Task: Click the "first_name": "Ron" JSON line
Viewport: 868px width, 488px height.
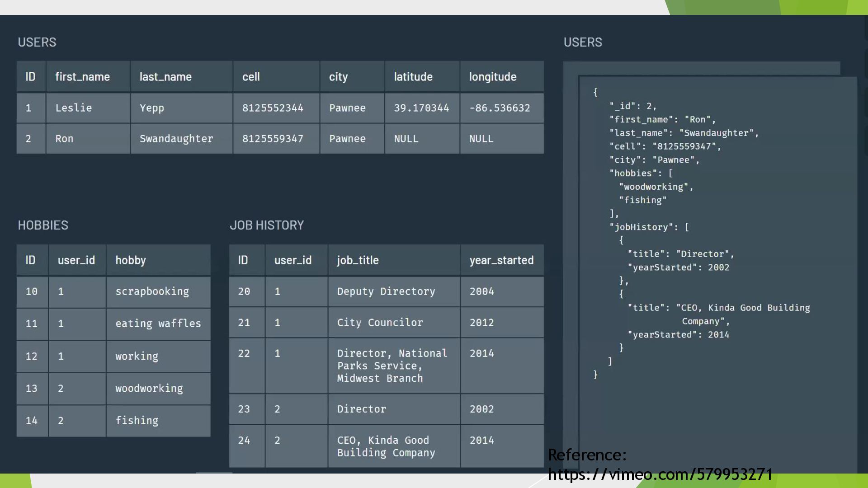Action: (663, 120)
